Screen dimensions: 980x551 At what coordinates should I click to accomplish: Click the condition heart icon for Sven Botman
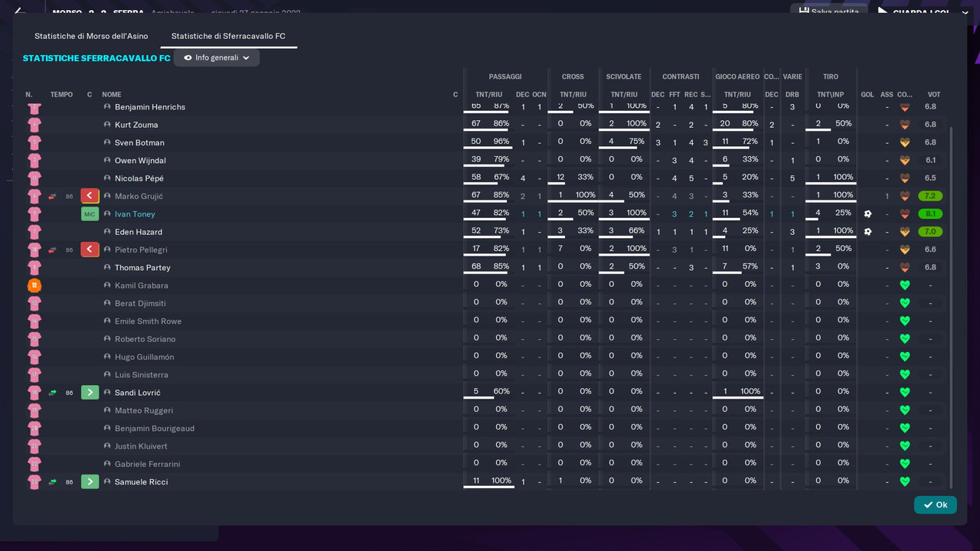click(904, 142)
